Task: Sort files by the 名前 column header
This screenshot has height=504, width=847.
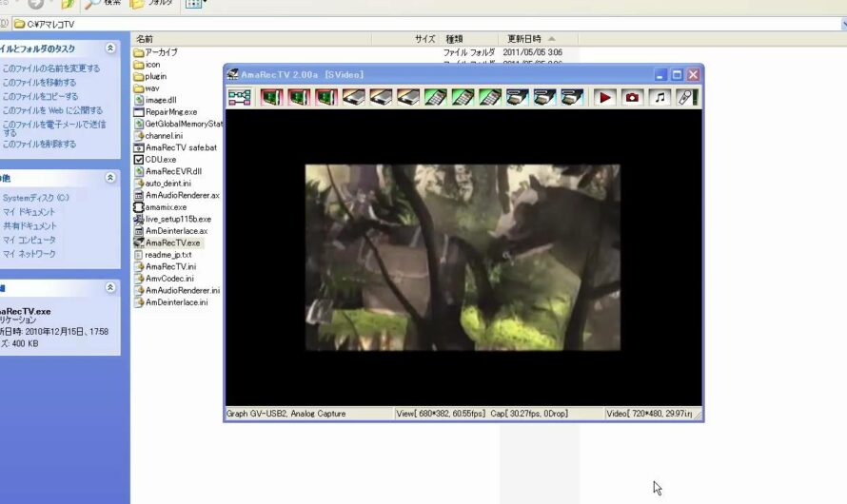Action: [x=145, y=39]
